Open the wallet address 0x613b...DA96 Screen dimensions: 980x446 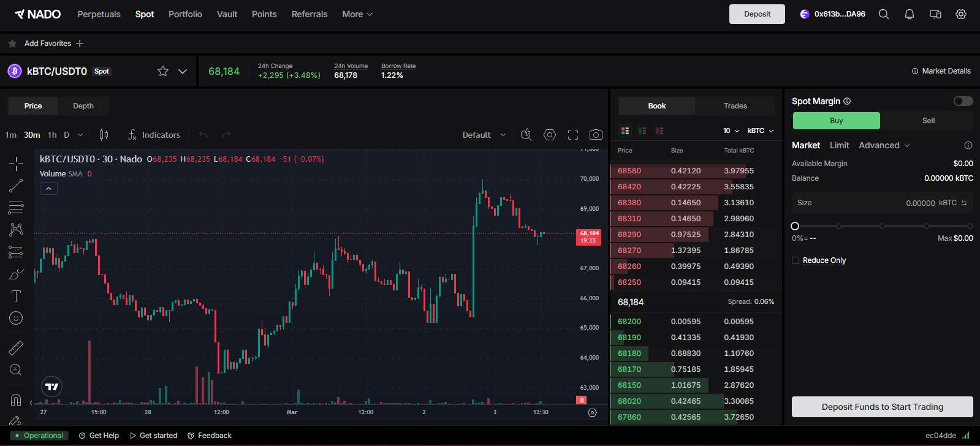point(832,14)
